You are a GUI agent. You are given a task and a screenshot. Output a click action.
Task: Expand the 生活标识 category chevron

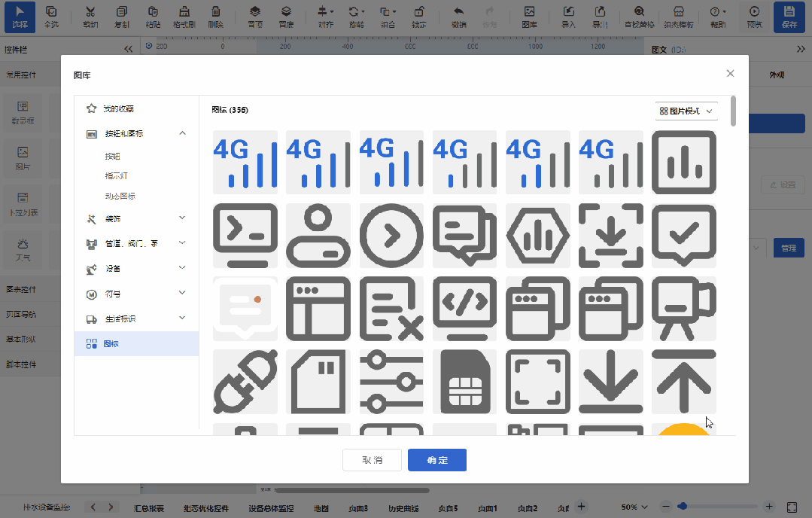click(182, 318)
